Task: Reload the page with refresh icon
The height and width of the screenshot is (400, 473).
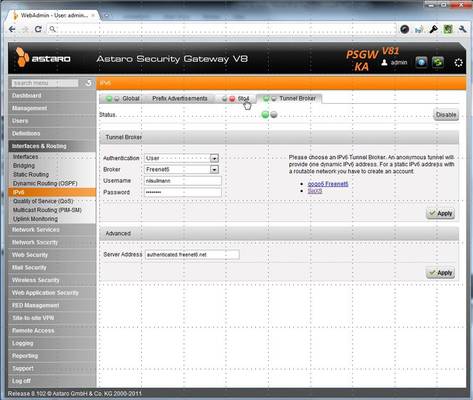Action: 38,29
